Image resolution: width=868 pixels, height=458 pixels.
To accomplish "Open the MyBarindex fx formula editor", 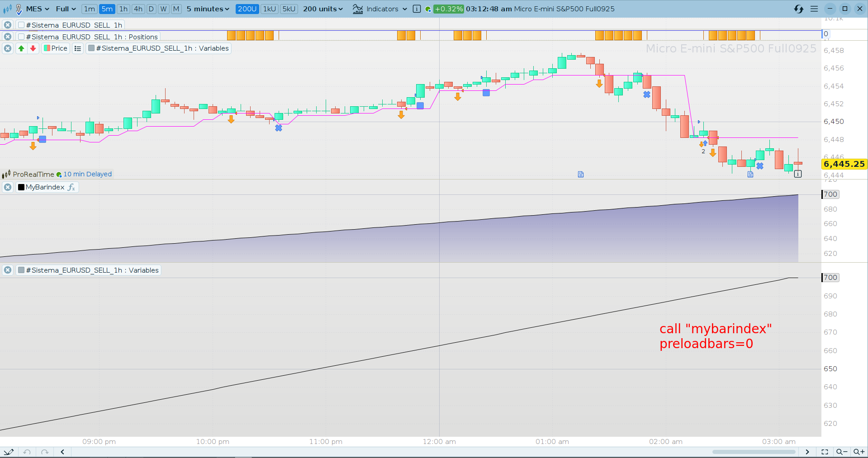I will click(x=71, y=187).
